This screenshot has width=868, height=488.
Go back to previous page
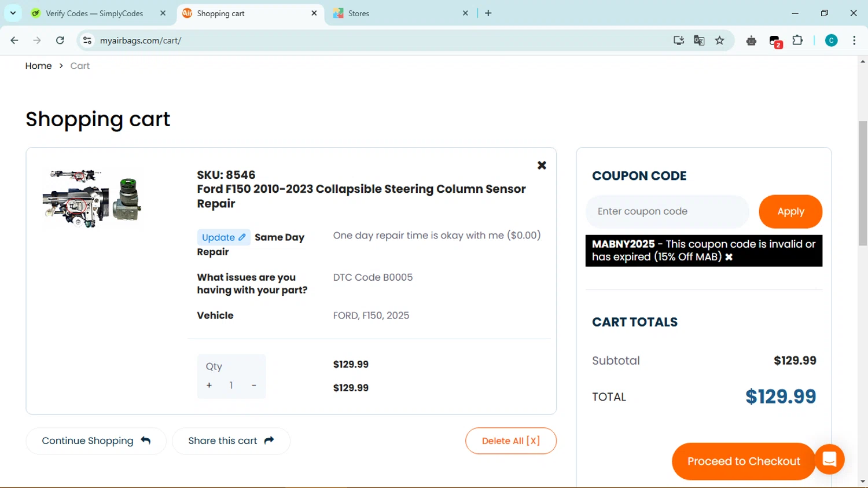click(x=14, y=41)
